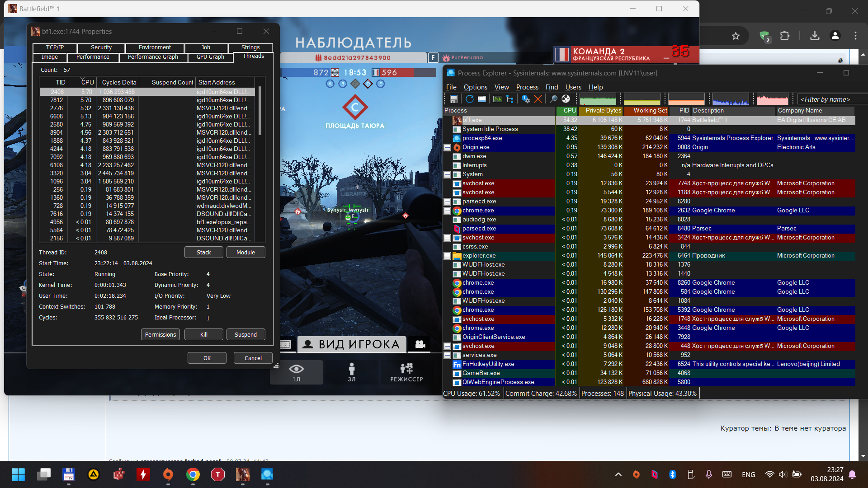Switch to first-person eye view 1Л

tap(296, 372)
